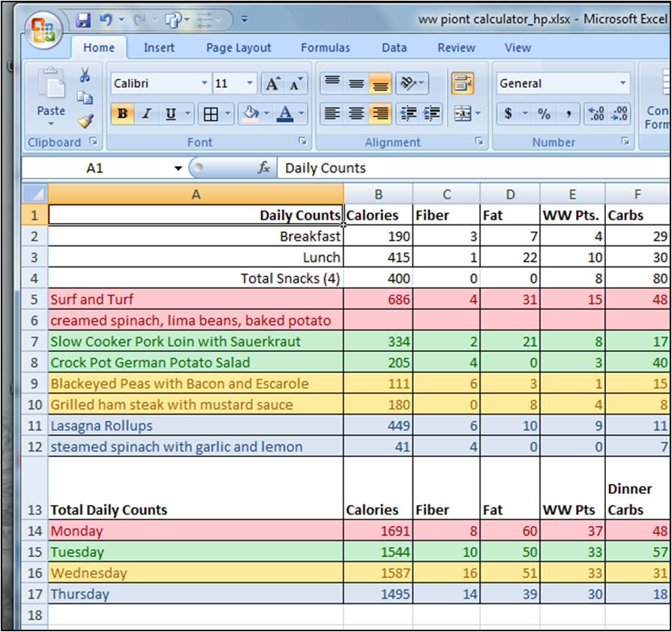Open borders options dropdown arrow
Viewport: 672px width, 632px height.
228,113
